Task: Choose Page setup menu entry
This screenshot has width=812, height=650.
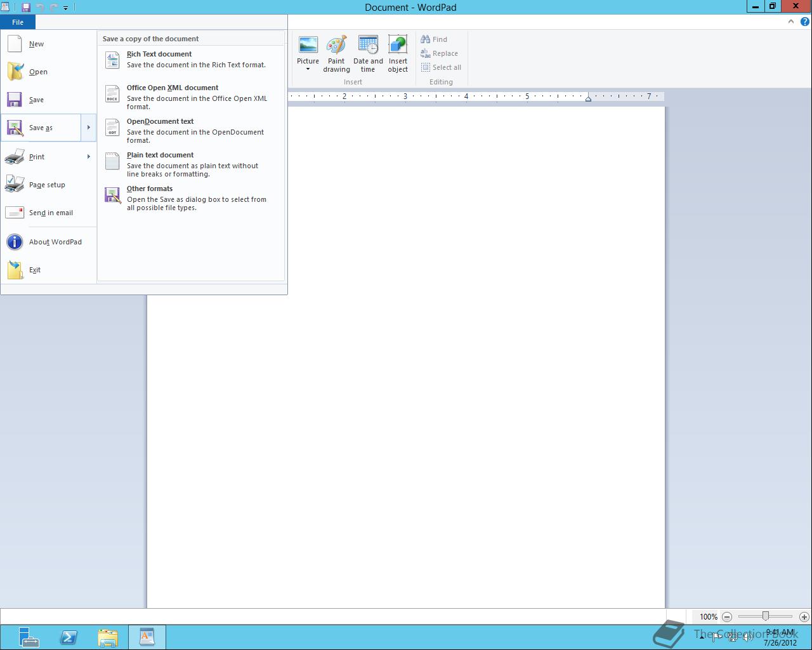Action: point(49,185)
